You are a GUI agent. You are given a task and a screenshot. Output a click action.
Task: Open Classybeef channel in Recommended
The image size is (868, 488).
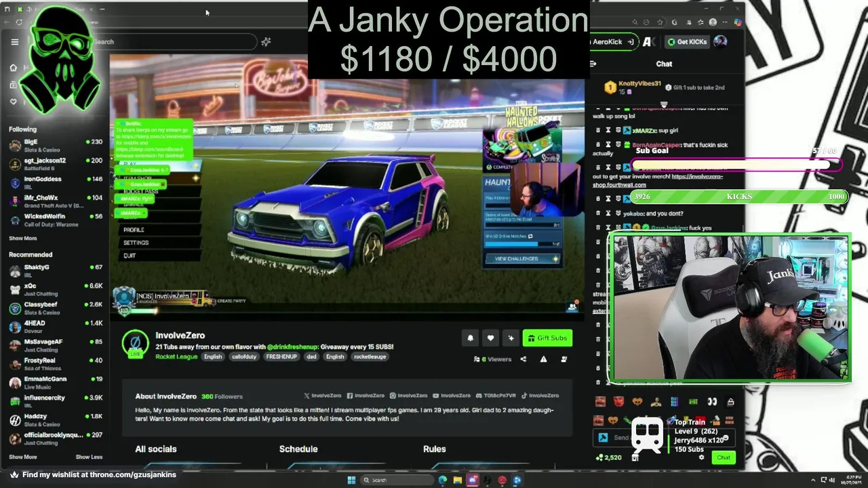(x=55, y=308)
